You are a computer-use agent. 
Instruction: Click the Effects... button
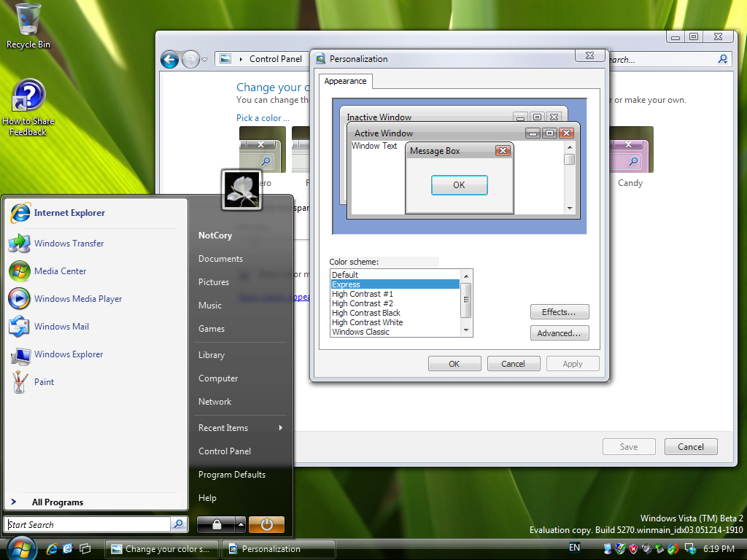(559, 312)
